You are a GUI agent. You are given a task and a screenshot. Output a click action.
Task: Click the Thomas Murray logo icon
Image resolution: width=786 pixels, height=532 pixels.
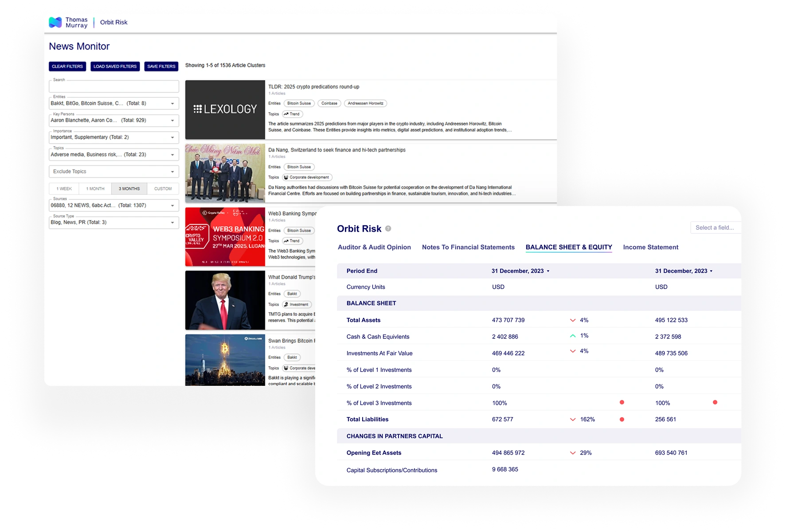tap(55, 22)
